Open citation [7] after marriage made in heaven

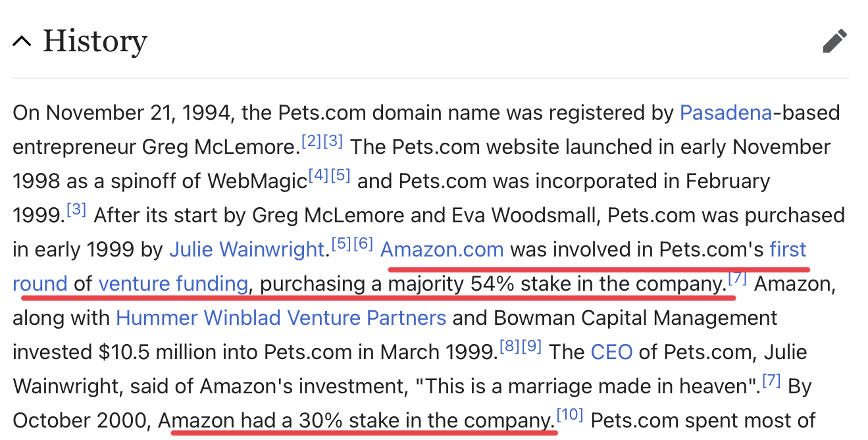coord(771,381)
